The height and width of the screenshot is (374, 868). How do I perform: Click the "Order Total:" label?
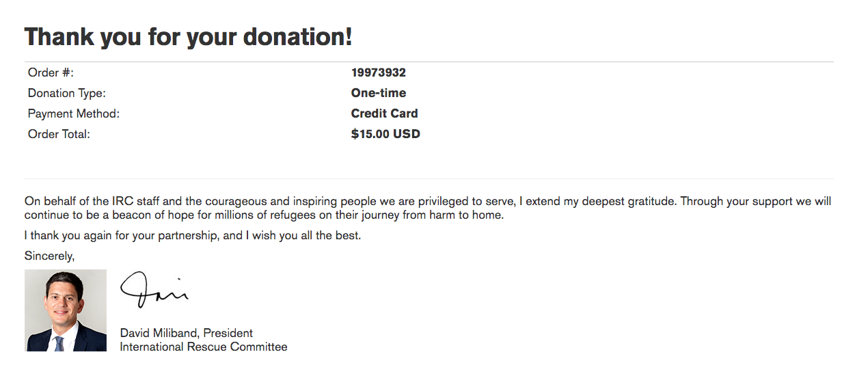click(59, 134)
